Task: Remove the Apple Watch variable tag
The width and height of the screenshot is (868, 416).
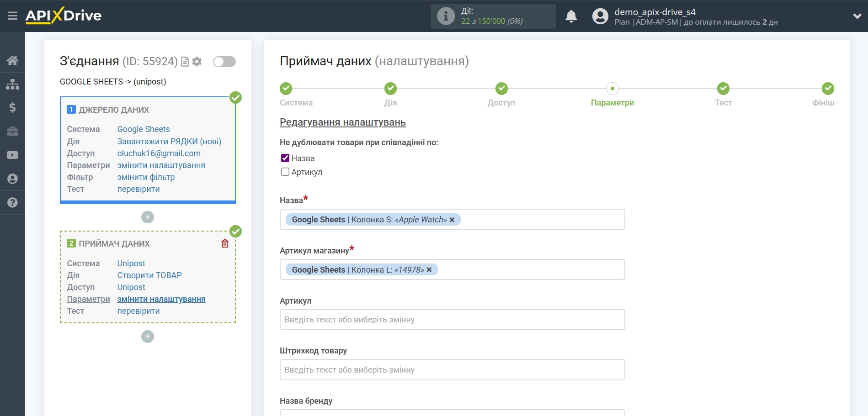Action: click(452, 220)
